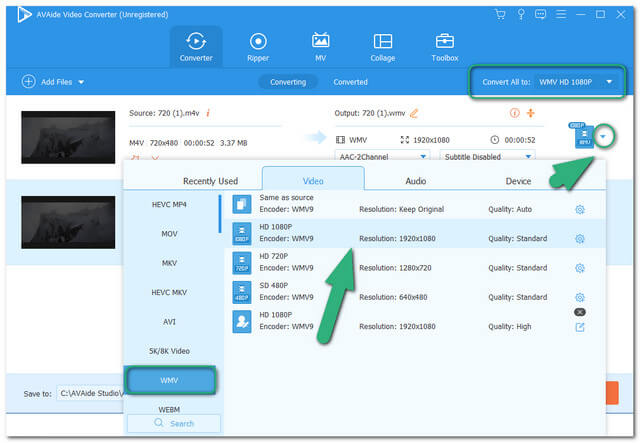This screenshot has height=443, width=640.
Task: Choose the HD 1080P High quality preset
Action: [414, 321]
